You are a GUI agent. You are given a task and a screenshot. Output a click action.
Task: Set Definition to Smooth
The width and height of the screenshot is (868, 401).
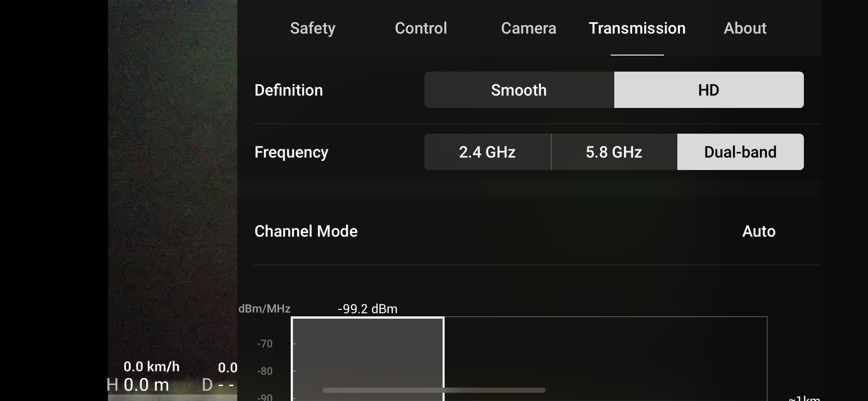click(x=519, y=90)
